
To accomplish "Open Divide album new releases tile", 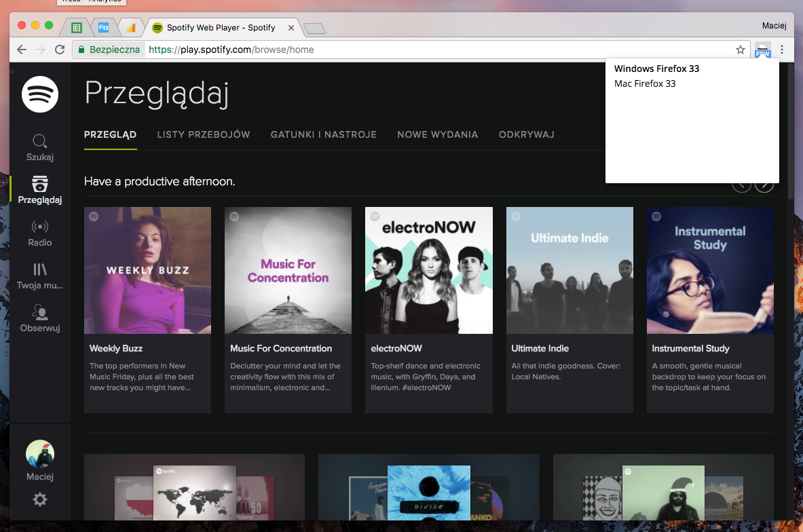I will point(428,487).
